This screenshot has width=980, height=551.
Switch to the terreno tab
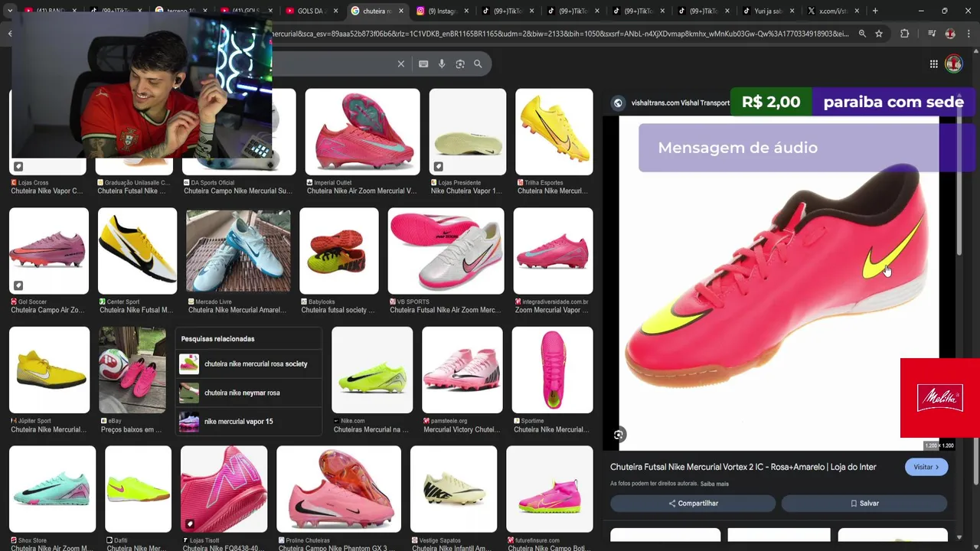point(181,11)
